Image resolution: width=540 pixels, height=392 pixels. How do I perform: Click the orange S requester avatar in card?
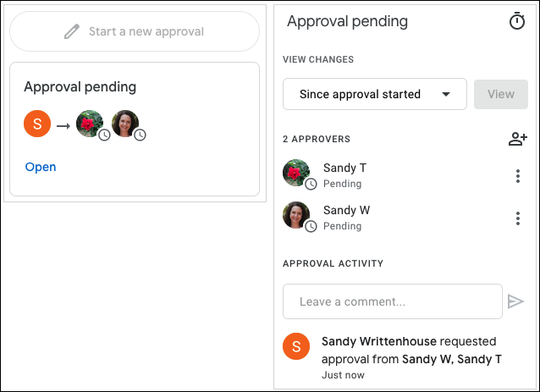[x=37, y=124]
